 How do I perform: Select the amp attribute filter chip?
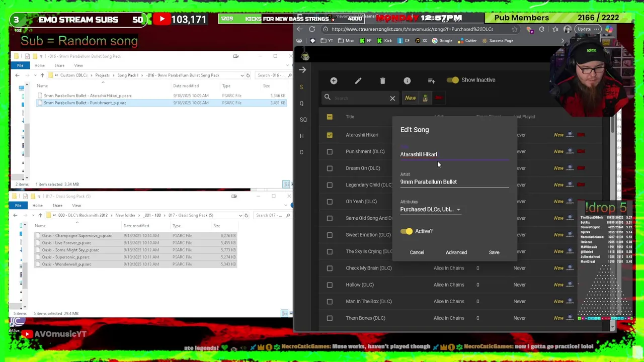pyautogui.click(x=425, y=98)
